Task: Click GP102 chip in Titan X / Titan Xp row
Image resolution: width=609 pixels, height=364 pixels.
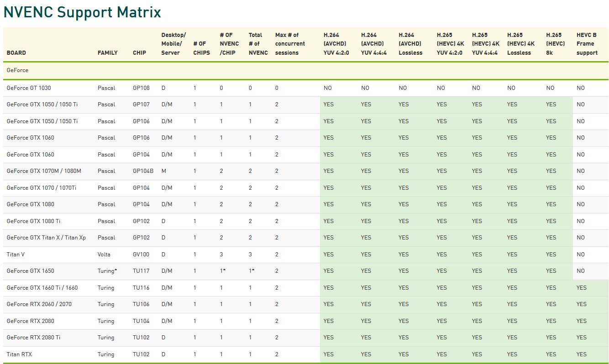Action: point(141,238)
